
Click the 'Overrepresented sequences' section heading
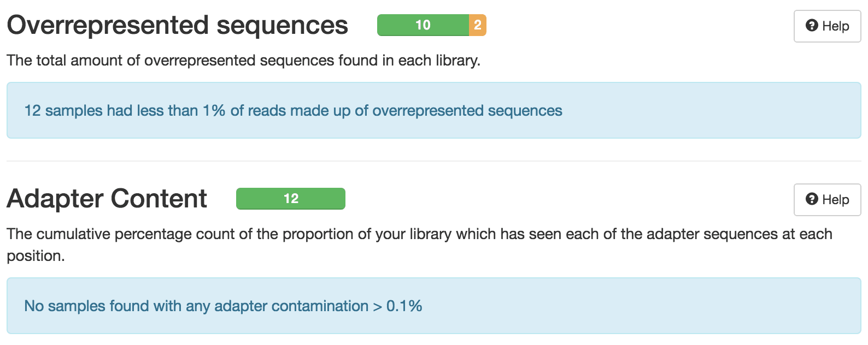[177, 25]
